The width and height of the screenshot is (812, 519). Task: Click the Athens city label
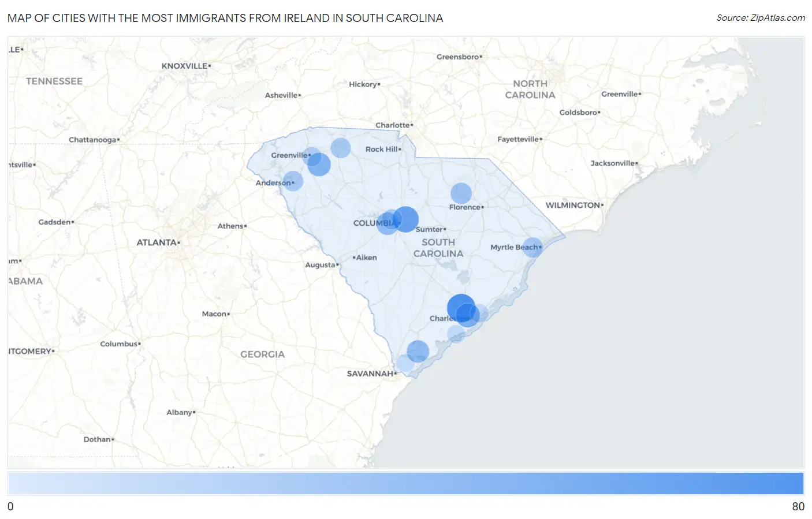[x=232, y=226]
